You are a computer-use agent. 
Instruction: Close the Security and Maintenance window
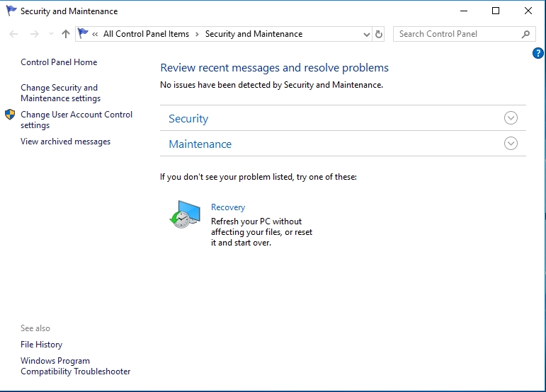528,11
